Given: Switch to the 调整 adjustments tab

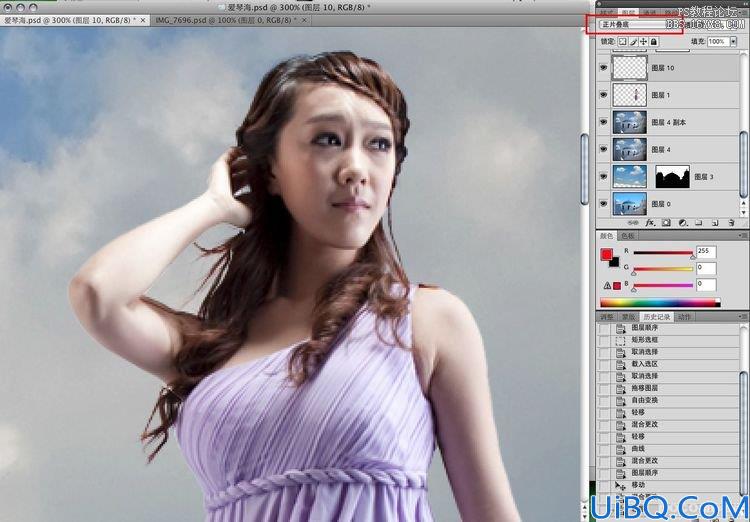Looking at the screenshot, I should 607,317.
